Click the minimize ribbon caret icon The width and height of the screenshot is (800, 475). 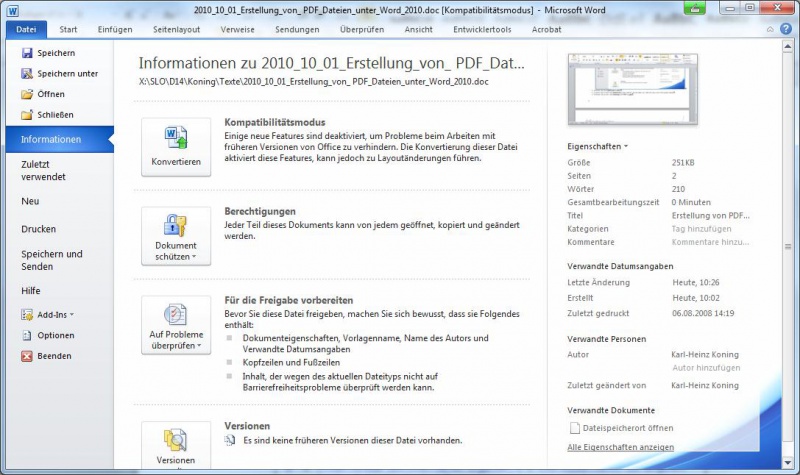point(770,30)
